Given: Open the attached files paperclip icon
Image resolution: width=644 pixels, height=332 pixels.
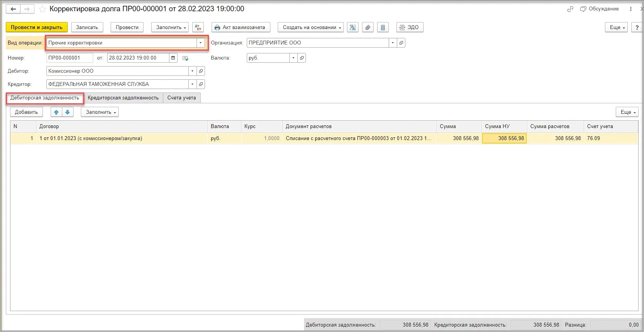Looking at the screenshot, I should click(368, 27).
